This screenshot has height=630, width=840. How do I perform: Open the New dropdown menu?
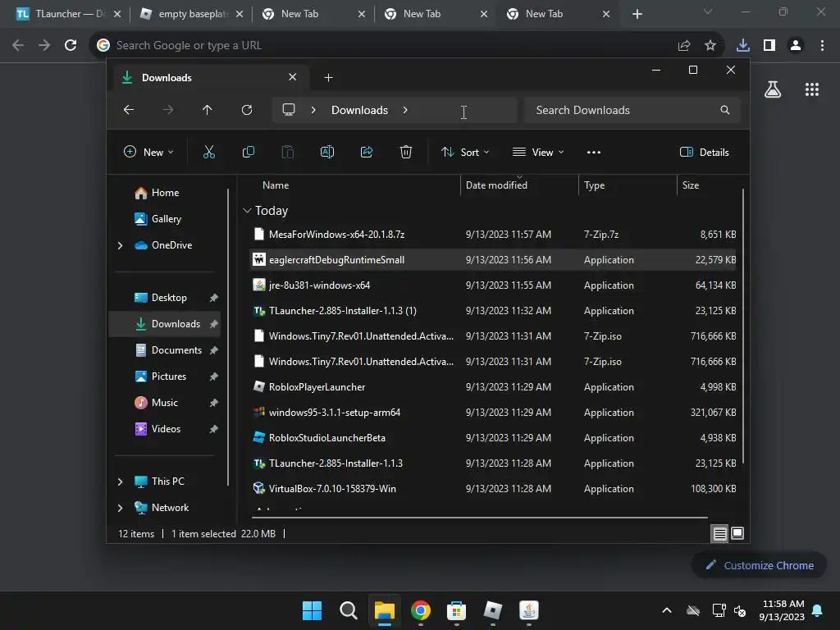(x=148, y=152)
